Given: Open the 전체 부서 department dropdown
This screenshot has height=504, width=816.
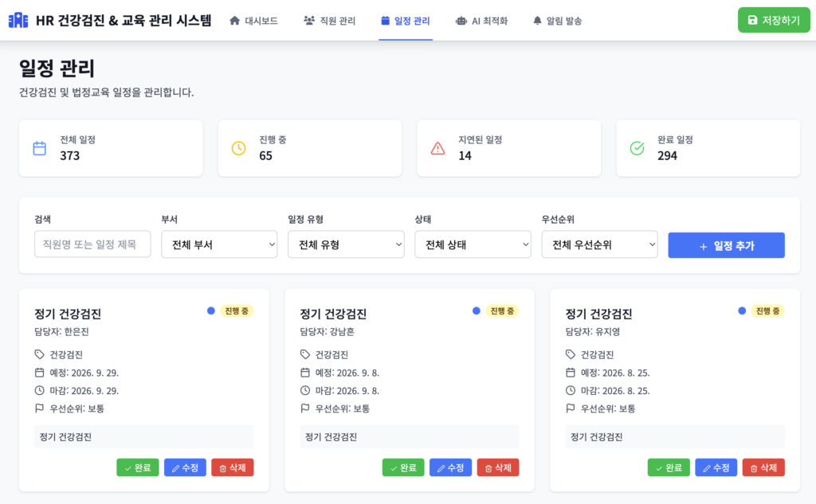Looking at the screenshot, I should point(219,244).
